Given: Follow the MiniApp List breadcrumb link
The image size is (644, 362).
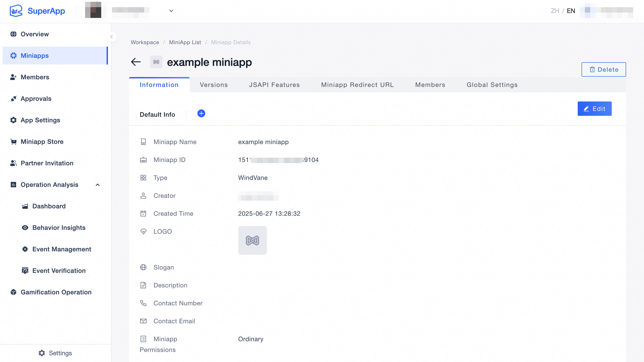Looking at the screenshot, I should (x=185, y=42).
